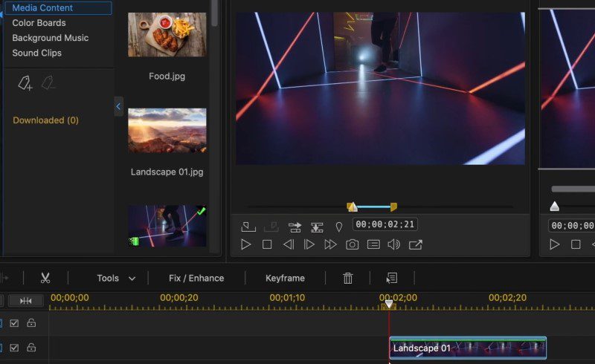
Task: Toggle the lower track lock icon
Action: 31,348
